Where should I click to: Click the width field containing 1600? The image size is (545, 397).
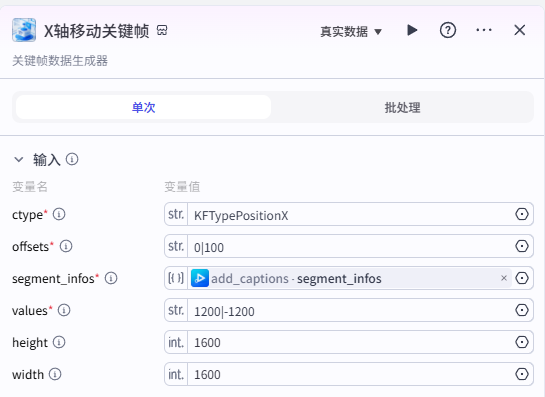349,374
